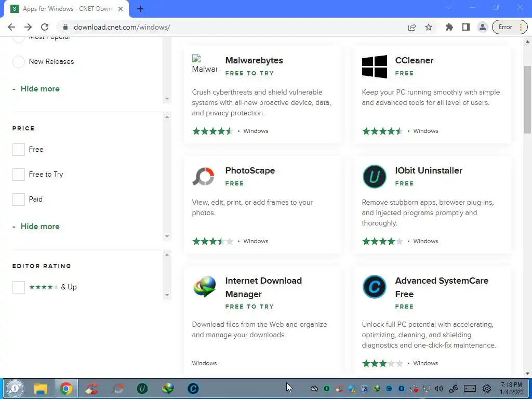Open the touch keyboard tray icon

(x=470, y=389)
